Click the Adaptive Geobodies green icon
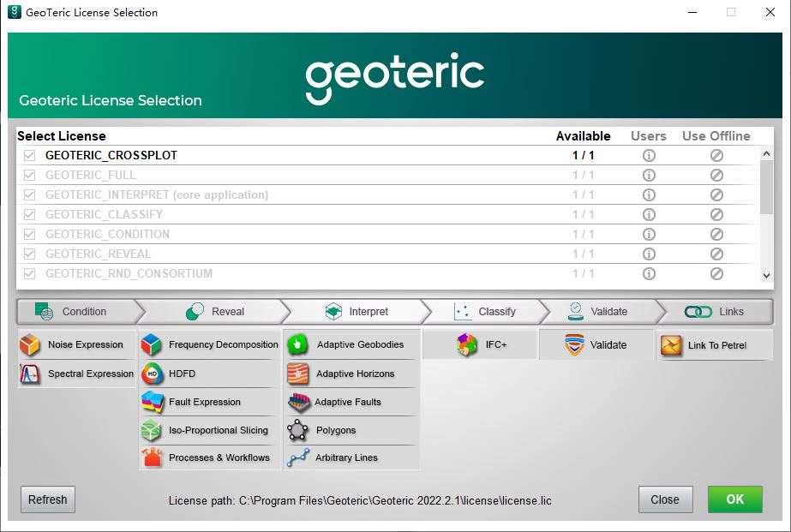The width and height of the screenshot is (791, 532). point(297,345)
